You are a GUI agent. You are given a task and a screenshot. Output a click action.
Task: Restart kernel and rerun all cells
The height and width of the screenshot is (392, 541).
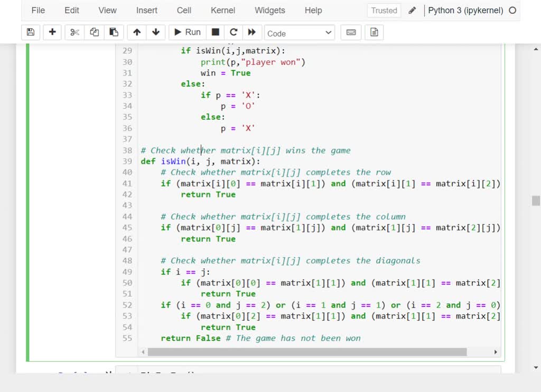pyautogui.click(x=252, y=32)
